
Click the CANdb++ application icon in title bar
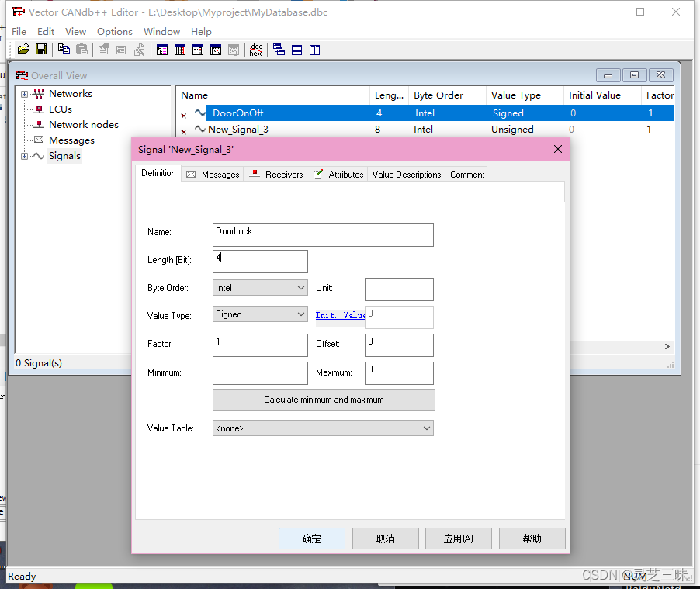tap(19, 12)
